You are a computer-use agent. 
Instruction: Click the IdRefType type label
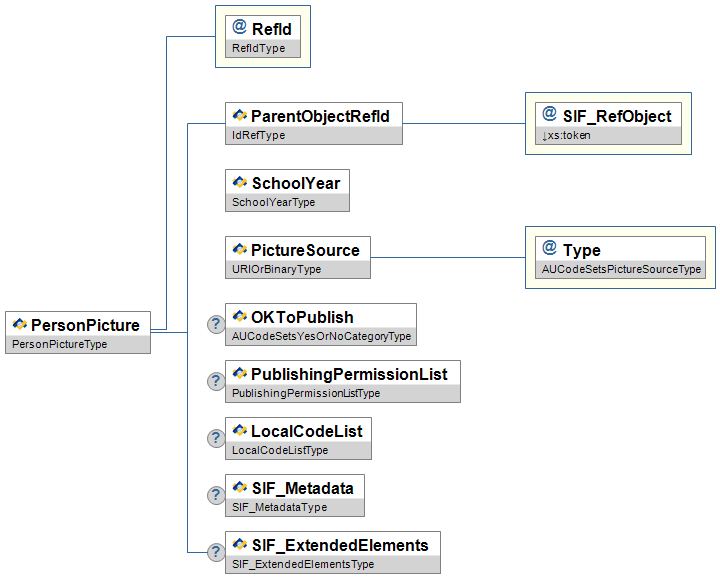[259, 135]
